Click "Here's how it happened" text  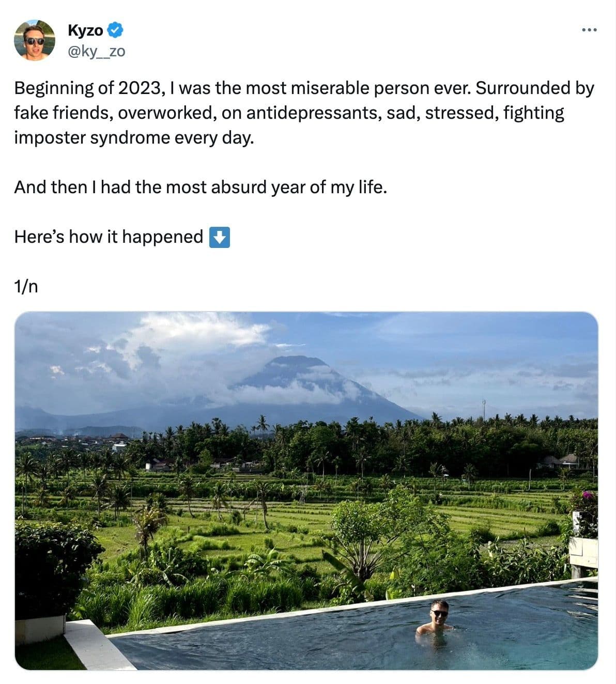(x=109, y=237)
